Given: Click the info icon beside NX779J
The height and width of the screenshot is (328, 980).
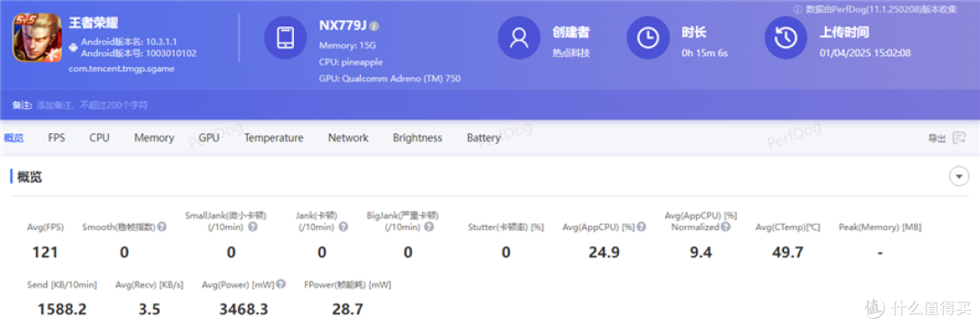Looking at the screenshot, I should (374, 26).
